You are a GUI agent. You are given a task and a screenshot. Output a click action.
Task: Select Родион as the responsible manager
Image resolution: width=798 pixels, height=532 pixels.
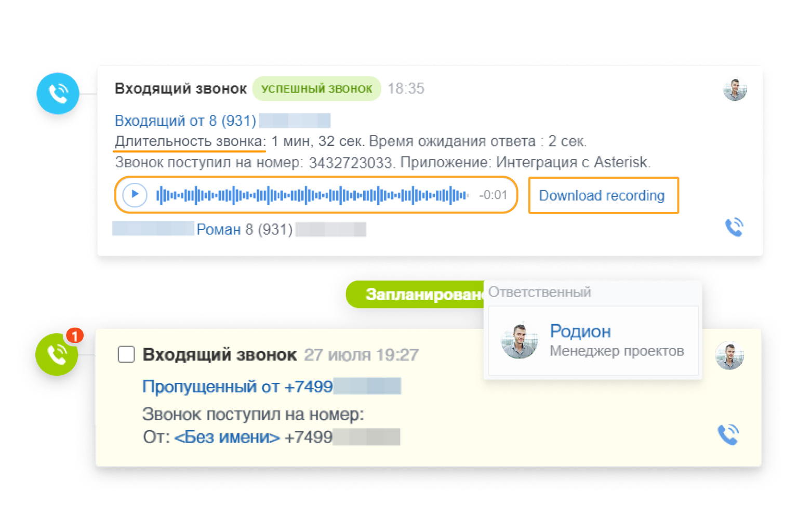(580, 331)
